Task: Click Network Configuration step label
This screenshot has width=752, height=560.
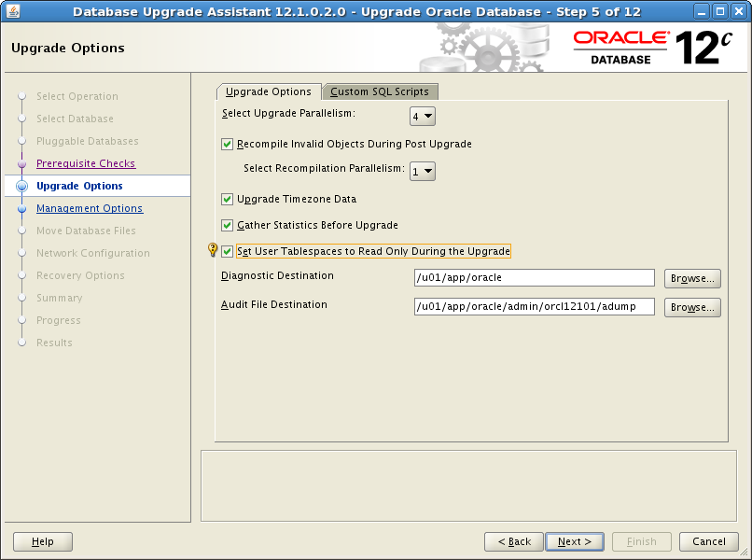Action: (x=93, y=253)
